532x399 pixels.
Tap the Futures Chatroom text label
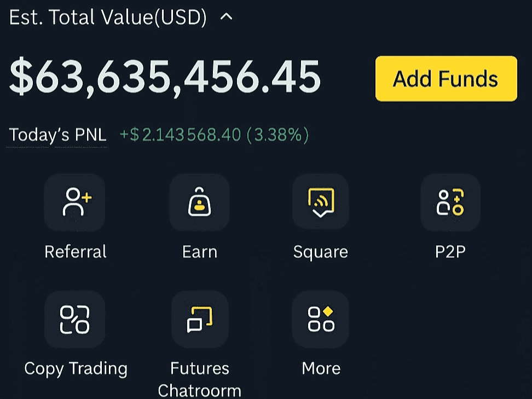(x=200, y=379)
